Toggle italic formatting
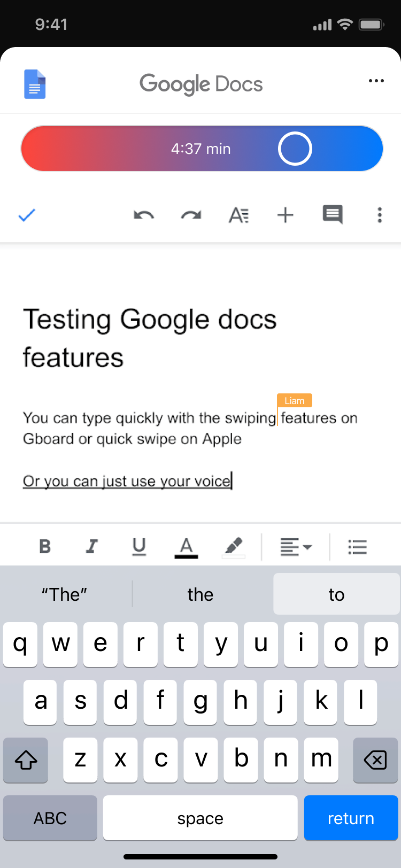401x868 pixels. point(92,546)
